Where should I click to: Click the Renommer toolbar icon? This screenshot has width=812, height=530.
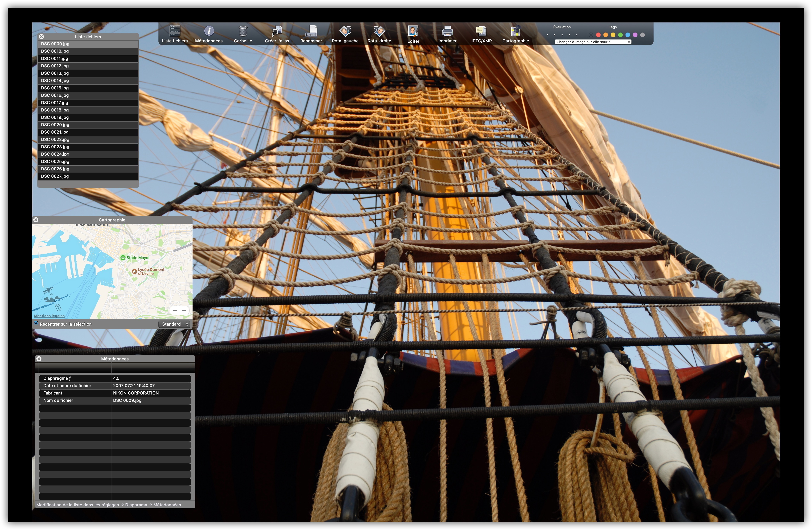[311, 31]
